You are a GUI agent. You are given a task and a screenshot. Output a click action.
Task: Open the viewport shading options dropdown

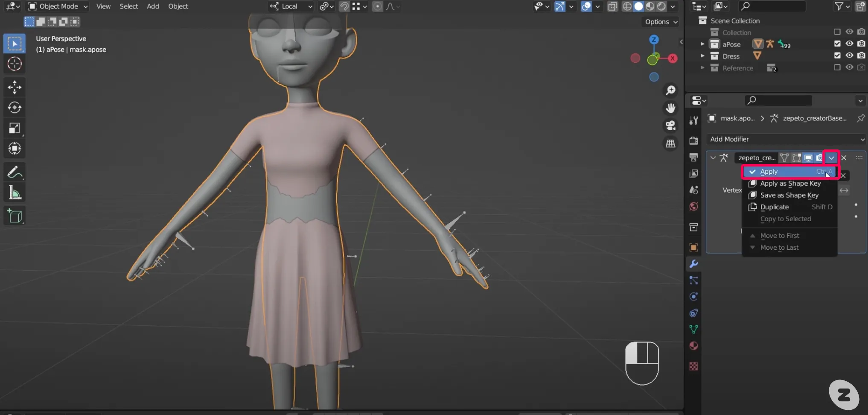(673, 6)
